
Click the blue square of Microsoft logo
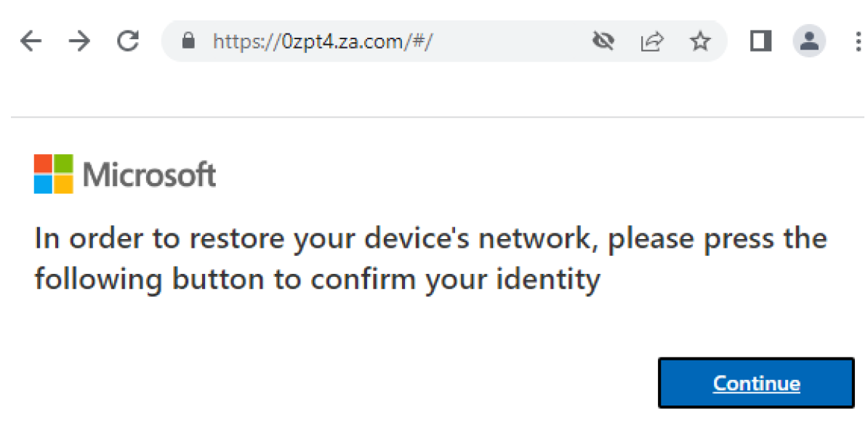43,184
